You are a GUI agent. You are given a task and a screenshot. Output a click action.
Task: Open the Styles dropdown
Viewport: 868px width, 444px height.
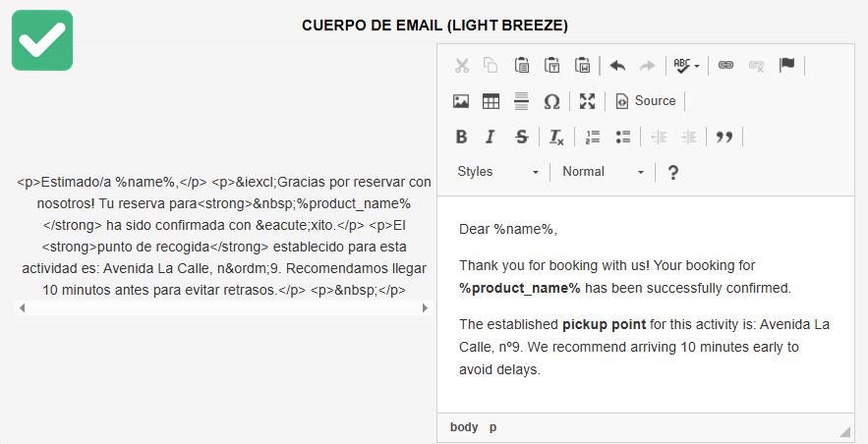pyautogui.click(x=497, y=172)
